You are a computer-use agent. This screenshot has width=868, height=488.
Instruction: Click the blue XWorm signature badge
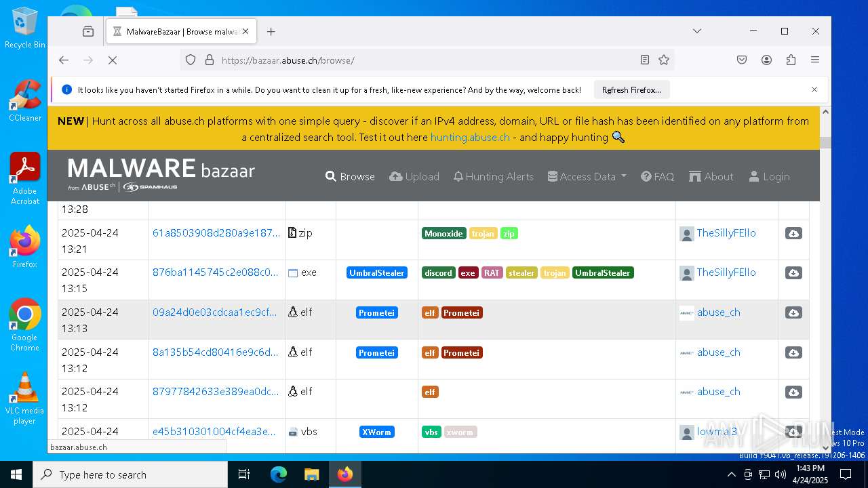[376, 432]
